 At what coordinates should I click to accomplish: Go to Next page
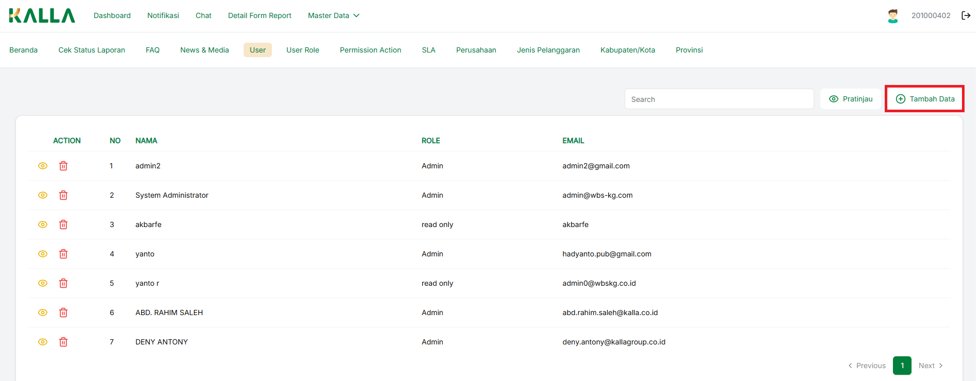tap(930, 366)
